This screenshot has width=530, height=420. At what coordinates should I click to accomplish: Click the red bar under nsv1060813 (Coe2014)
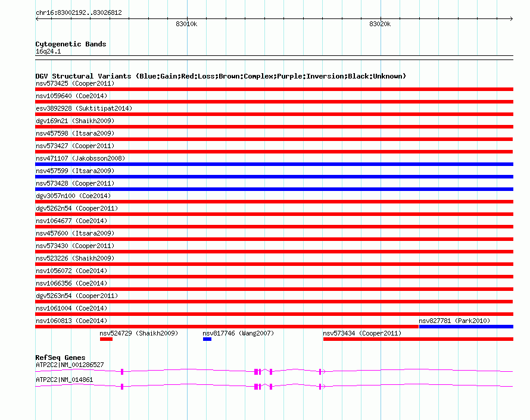click(227, 327)
